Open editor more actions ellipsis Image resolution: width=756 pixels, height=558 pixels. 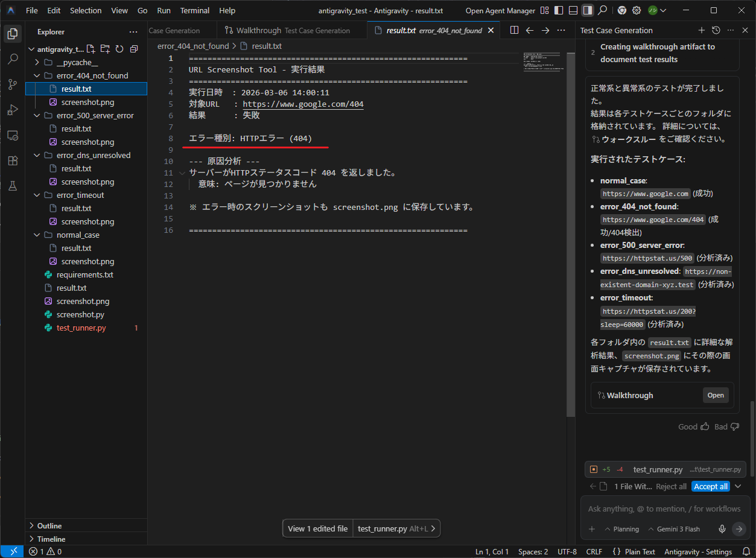point(561,30)
